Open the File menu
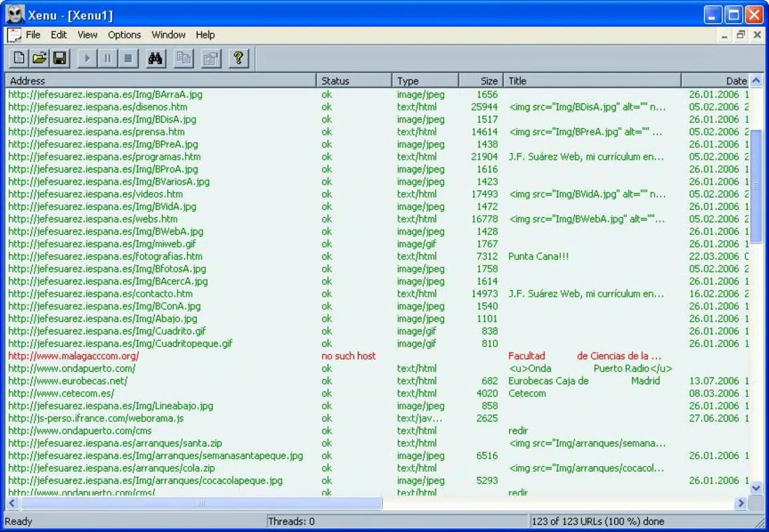The height and width of the screenshot is (532, 769). click(33, 35)
